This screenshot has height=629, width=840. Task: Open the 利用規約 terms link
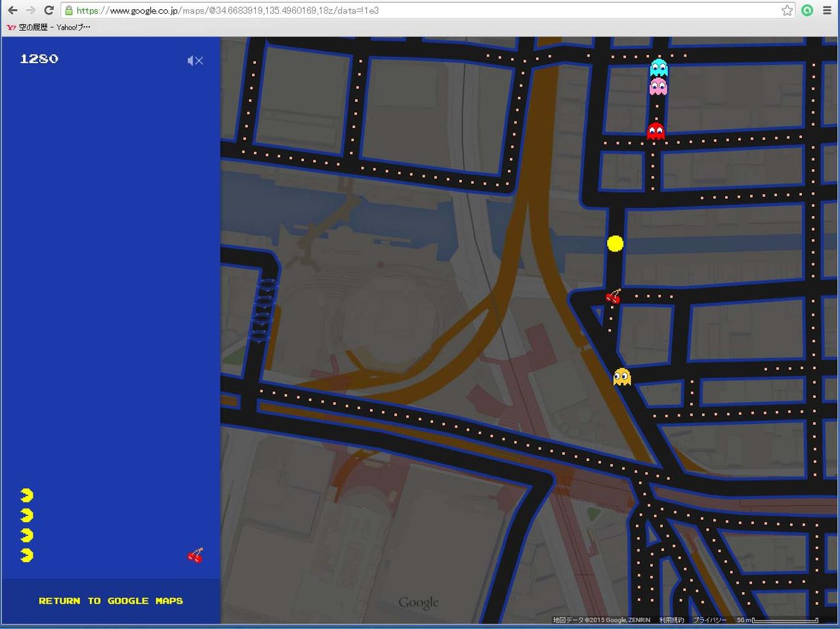click(671, 620)
